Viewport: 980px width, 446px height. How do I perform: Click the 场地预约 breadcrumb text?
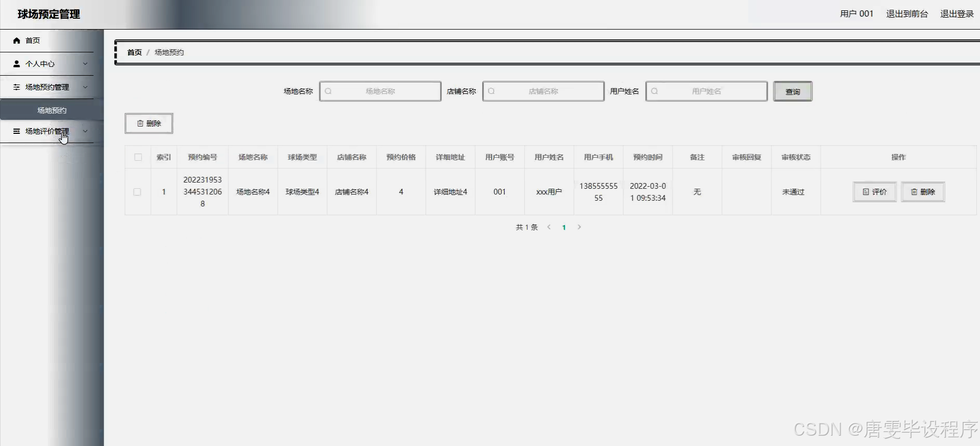pos(169,52)
